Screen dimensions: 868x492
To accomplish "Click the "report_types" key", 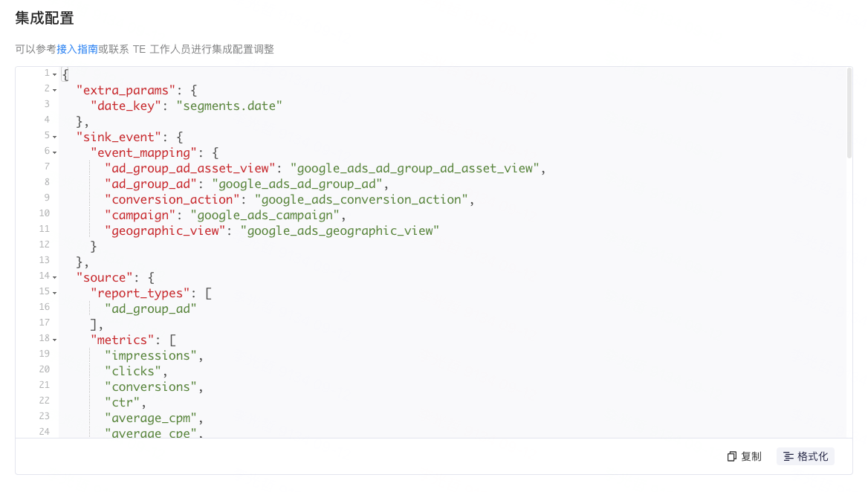I will (x=140, y=294).
